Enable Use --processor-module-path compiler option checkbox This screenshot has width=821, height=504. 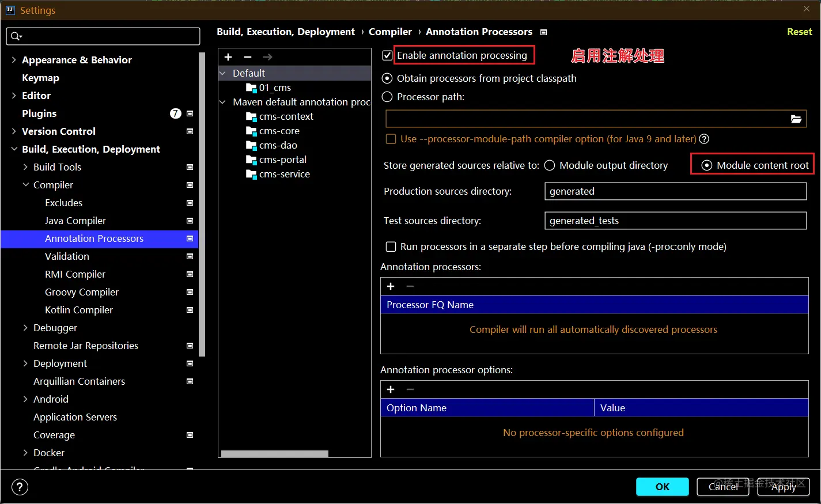point(391,139)
